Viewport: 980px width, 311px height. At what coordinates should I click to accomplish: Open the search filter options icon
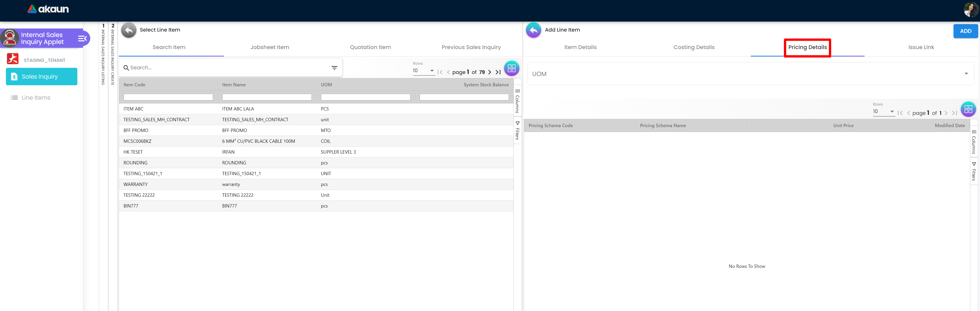tap(334, 68)
